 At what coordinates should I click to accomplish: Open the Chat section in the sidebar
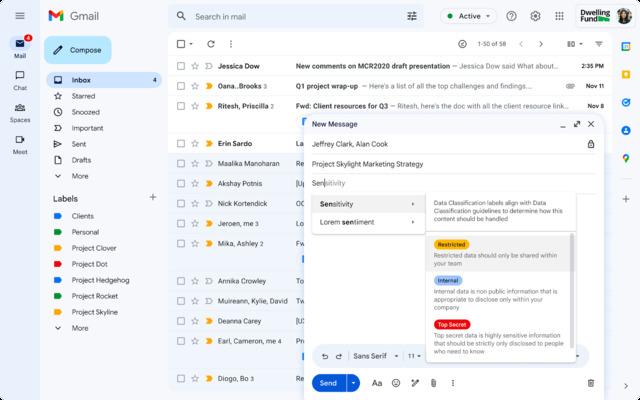[20, 77]
